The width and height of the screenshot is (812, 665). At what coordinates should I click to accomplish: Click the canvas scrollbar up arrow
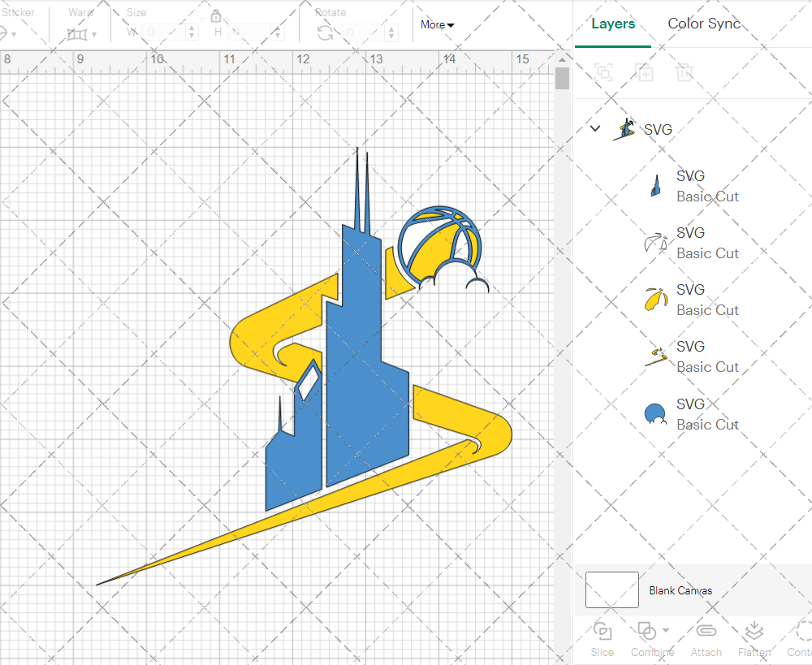pyautogui.click(x=563, y=59)
